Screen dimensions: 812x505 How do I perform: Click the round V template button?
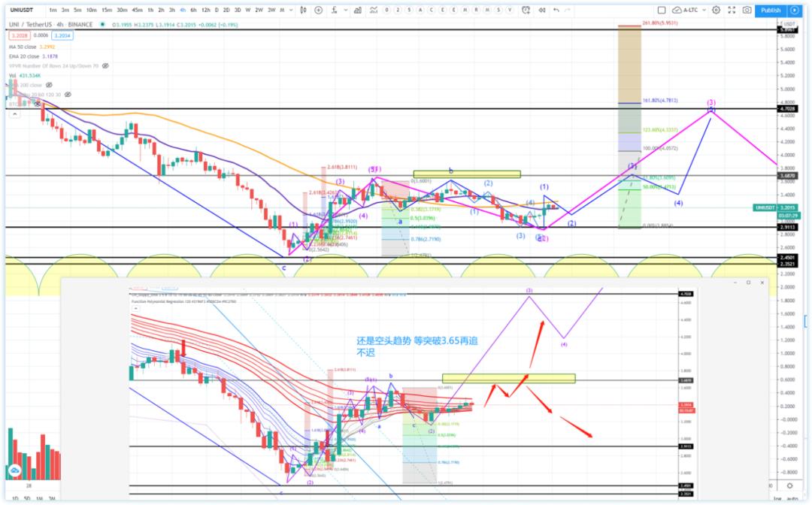click(510, 10)
